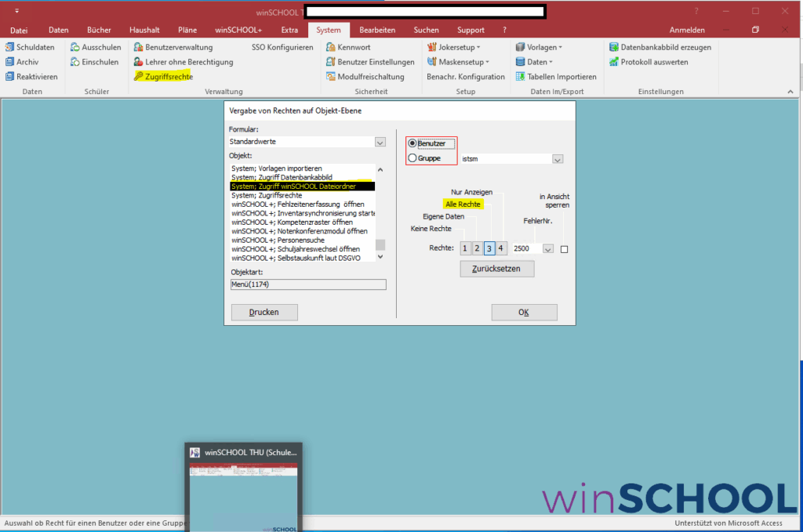
Task: Select 'winSCHOOL+; Personensuche' item
Action: 302,240
